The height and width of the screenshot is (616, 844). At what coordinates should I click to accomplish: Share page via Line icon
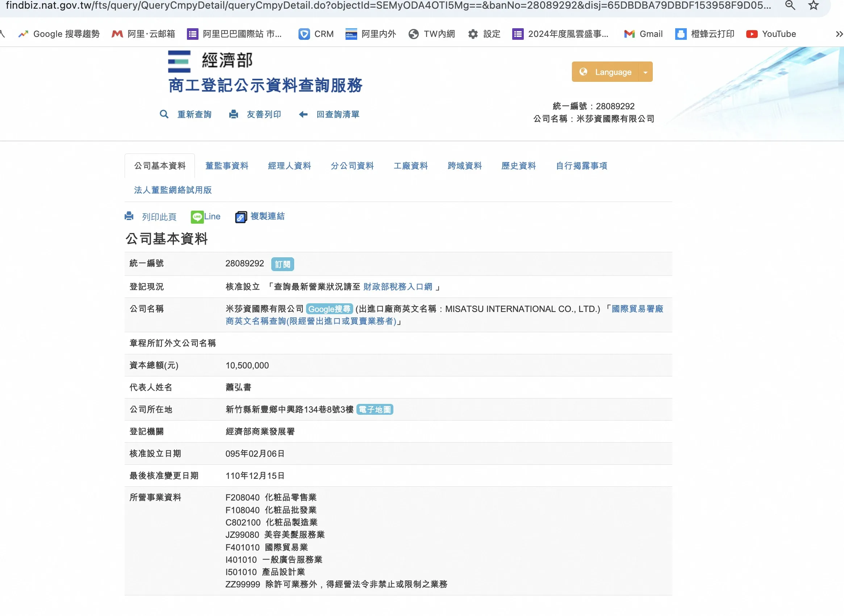(x=197, y=217)
